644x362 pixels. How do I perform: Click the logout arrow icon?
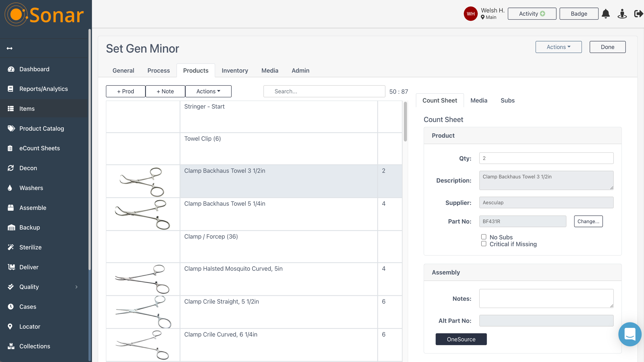point(638,14)
